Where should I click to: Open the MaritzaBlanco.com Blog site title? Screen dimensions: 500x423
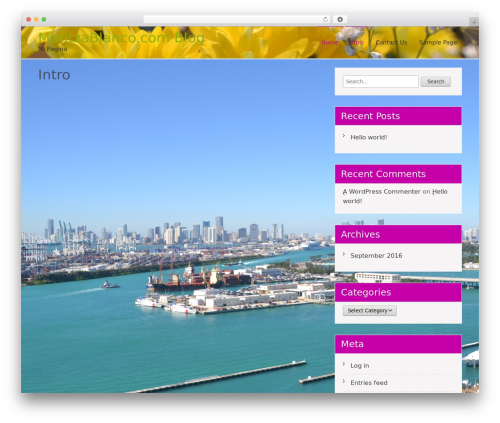point(121,38)
